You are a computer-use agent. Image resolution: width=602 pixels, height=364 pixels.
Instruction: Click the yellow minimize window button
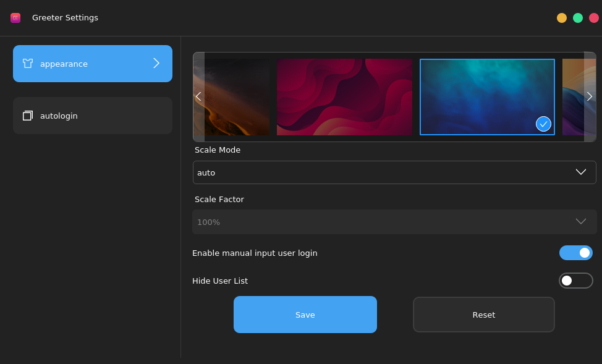tap(562, 18)
